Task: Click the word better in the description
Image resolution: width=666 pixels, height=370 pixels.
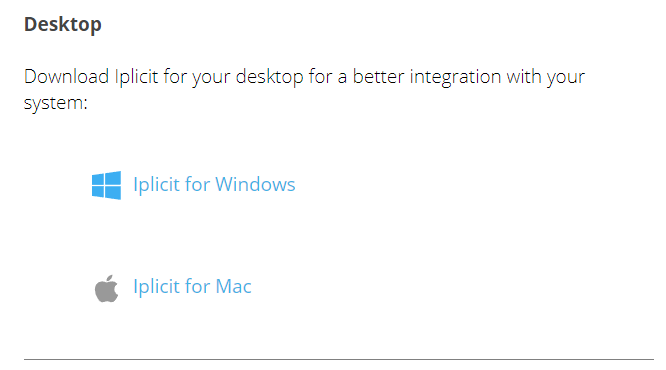Action: tap(378, 77)
